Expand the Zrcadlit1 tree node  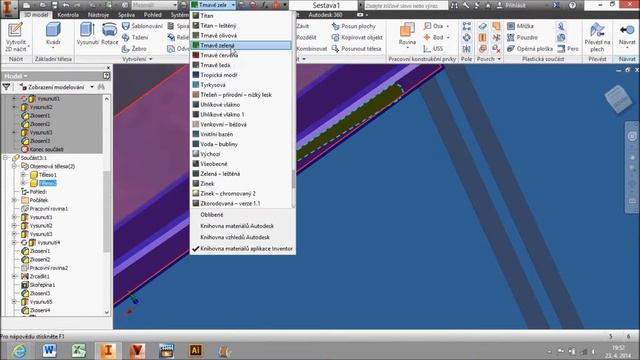14,276
